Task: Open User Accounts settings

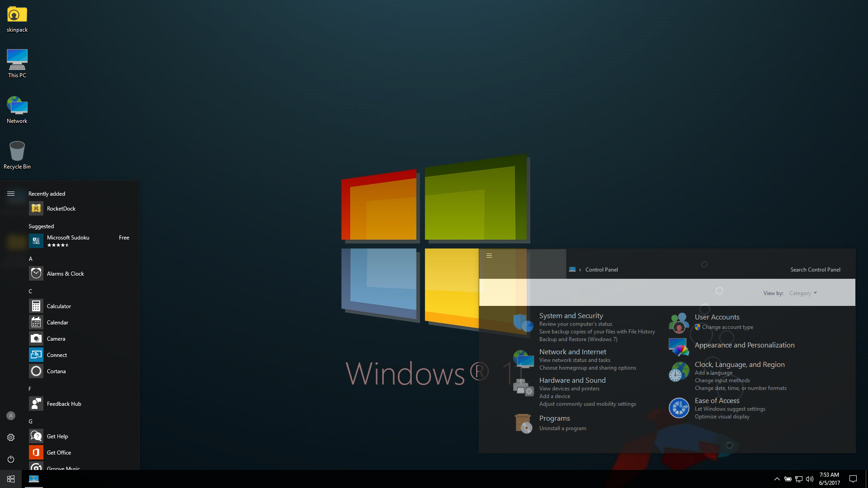Action: 717,316
